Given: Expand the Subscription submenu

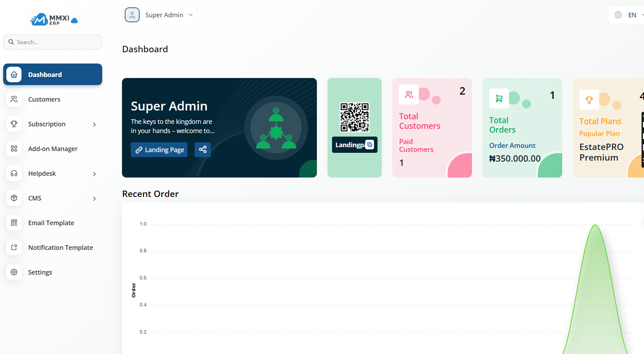Looking at the screenshot, I should (94, 124).
